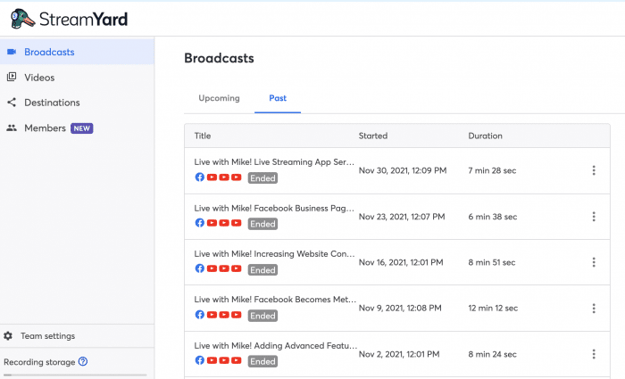The height and width of the screenshot is (379, 625).
Task: Open Broadcasts in the sidebar
Action: 77,52
